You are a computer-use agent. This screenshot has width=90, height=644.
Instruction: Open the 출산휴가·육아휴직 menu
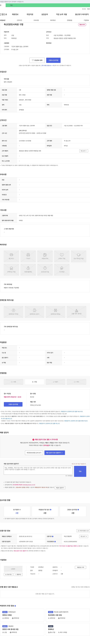82,14
